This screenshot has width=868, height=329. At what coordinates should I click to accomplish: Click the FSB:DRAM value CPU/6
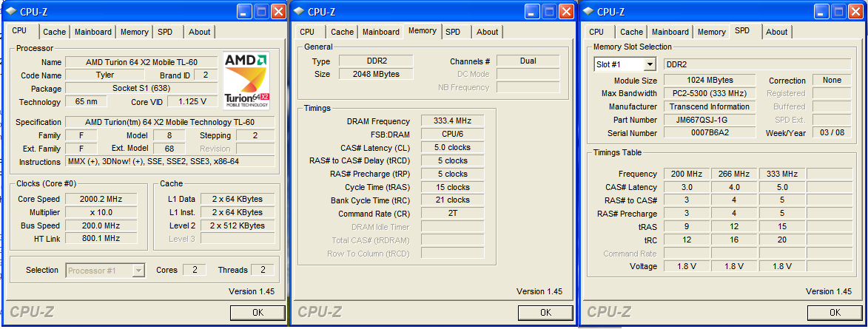452,135
